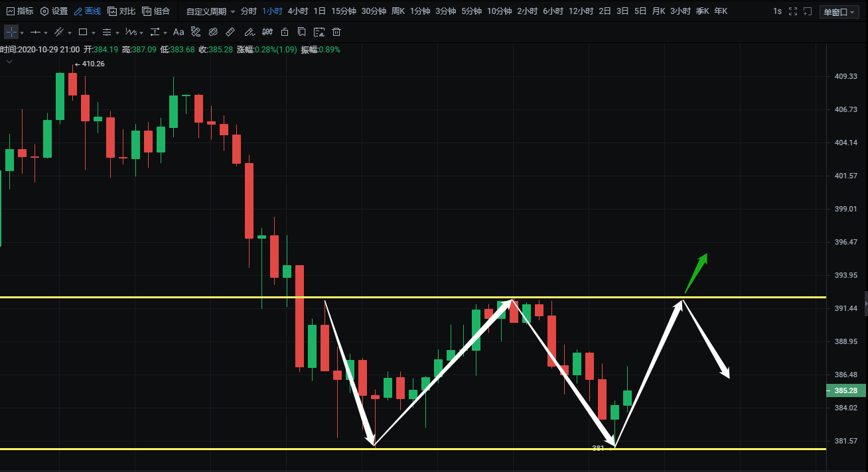This screenshot has height=472, width=868.
Task: Expand the chevron below the time info
Action: click(9, 62)
